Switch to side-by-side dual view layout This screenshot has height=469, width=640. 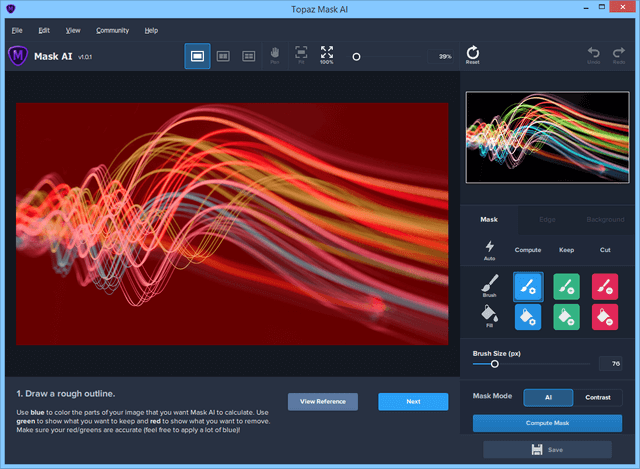tap(223, 57)
